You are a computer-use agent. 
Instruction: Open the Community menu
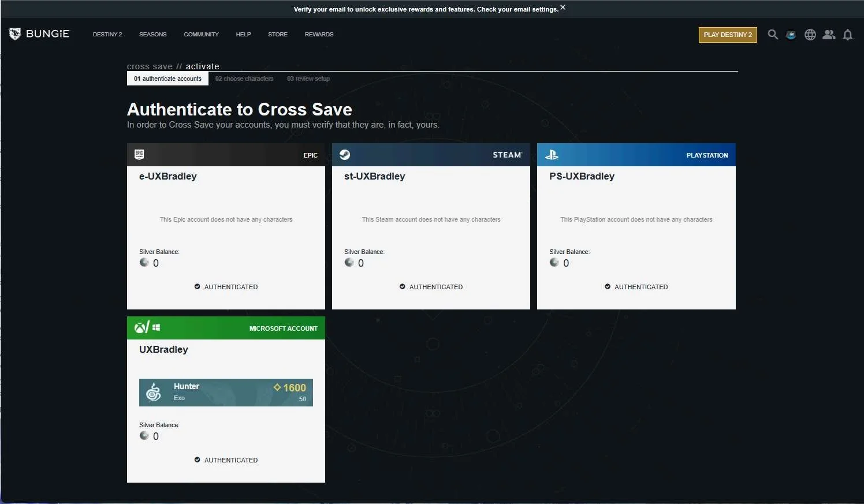tap(201, 35)
